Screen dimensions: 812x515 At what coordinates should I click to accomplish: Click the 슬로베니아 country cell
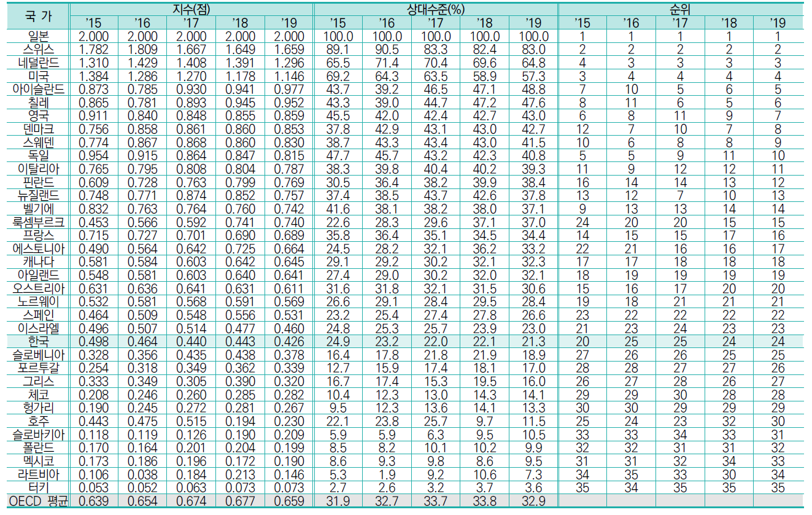[x=38, y=355]
